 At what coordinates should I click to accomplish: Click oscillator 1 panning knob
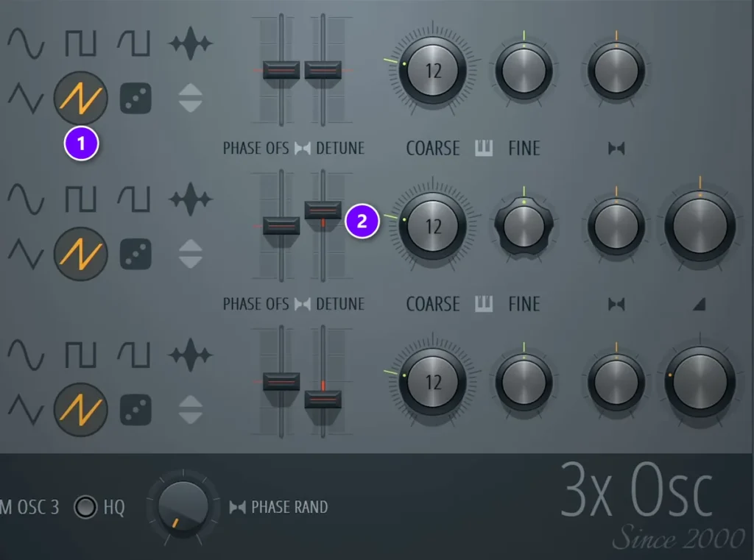click(x=616, y=71)
